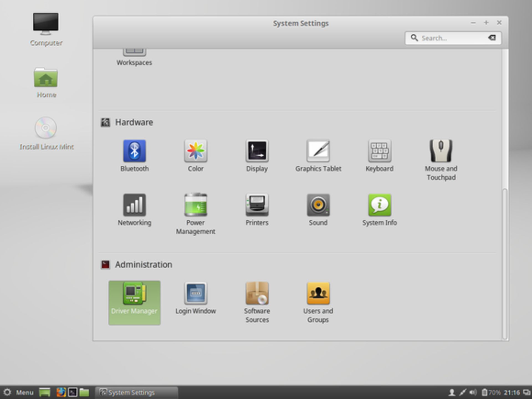Viewport: 532px width, 399px height.
Task: Open Mouse and Touchpad settings
Action: [441, 160]
